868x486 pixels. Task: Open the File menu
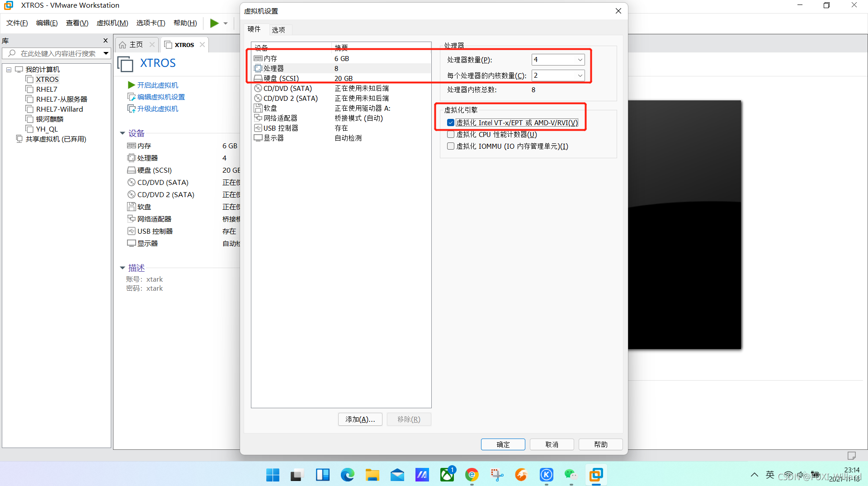tap(17, 23)
